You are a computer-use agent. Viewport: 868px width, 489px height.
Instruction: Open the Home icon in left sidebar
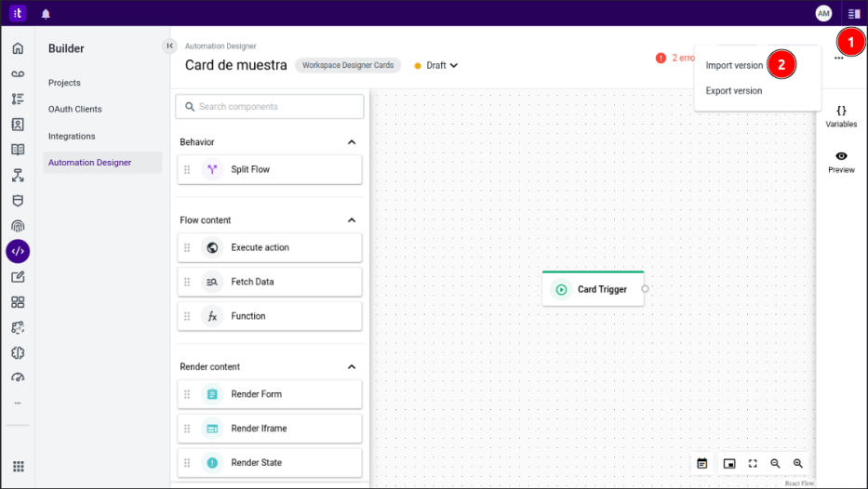(18, 48)
